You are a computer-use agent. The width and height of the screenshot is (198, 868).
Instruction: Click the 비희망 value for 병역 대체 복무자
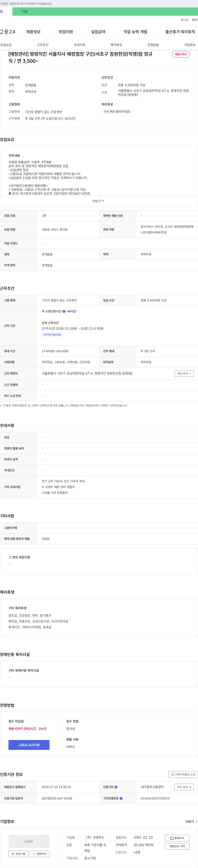(x=46, y=539)
